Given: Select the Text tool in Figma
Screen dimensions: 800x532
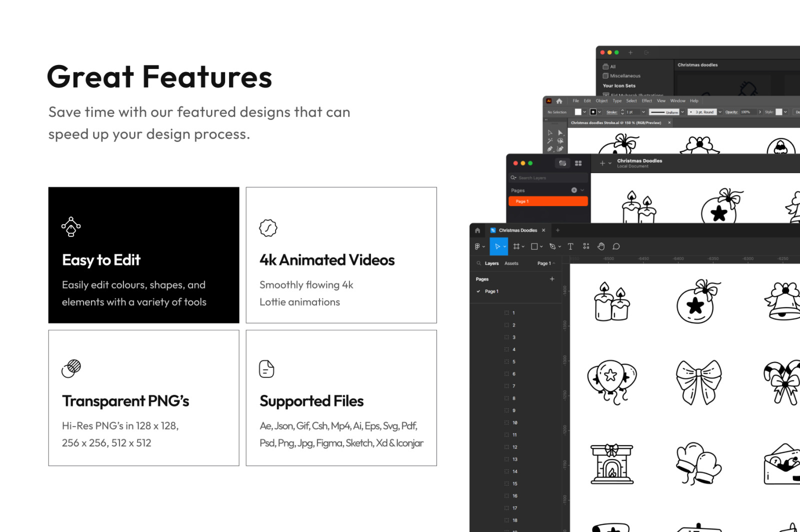Looking at the screenshot, I should (x=570, y=246).
